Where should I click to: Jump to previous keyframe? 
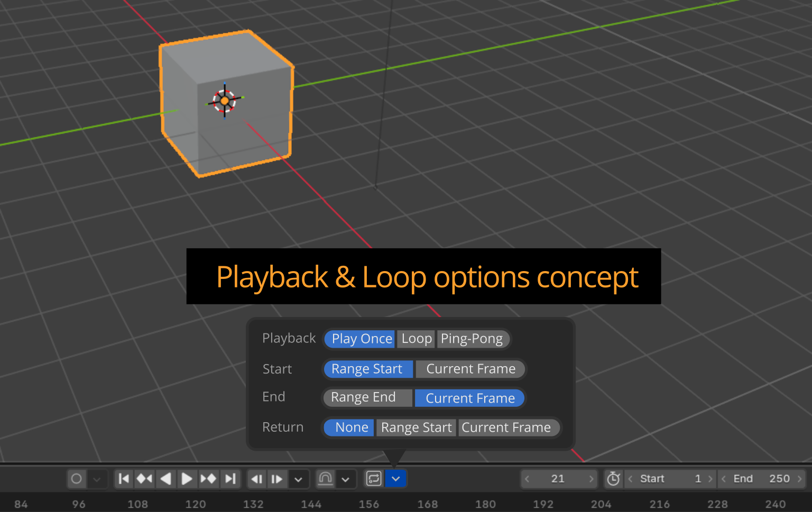pos(145,479)
